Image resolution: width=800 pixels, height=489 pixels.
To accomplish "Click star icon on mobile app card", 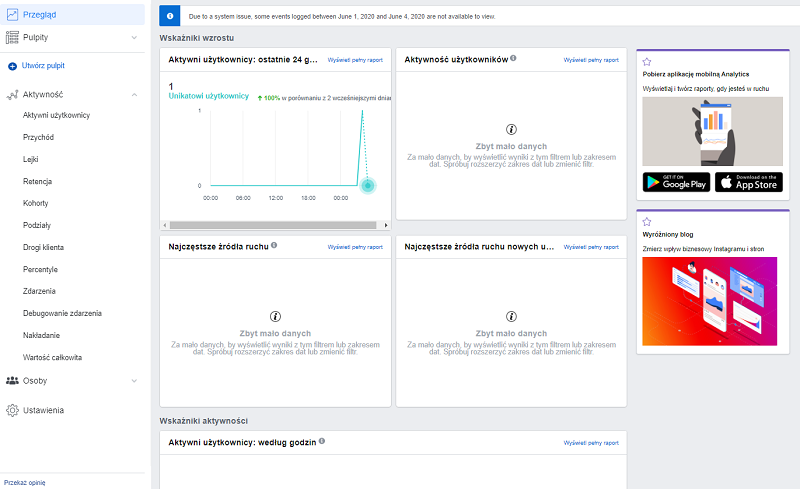I will (647, 62).
